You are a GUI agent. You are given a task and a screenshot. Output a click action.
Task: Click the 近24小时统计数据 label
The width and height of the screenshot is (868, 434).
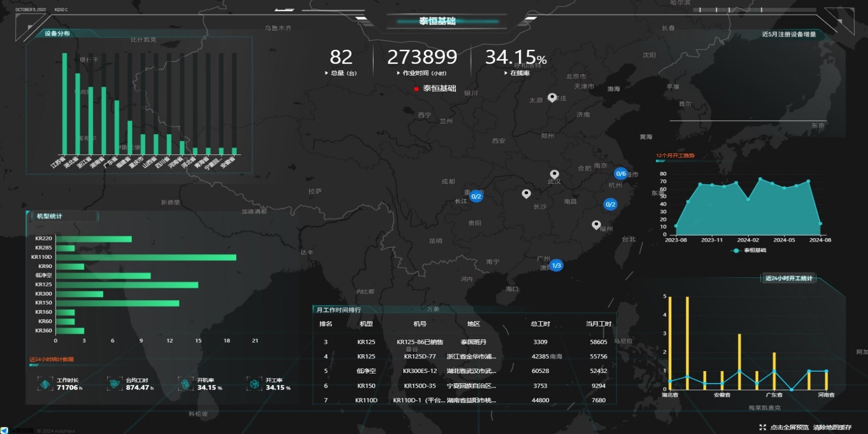52,359
